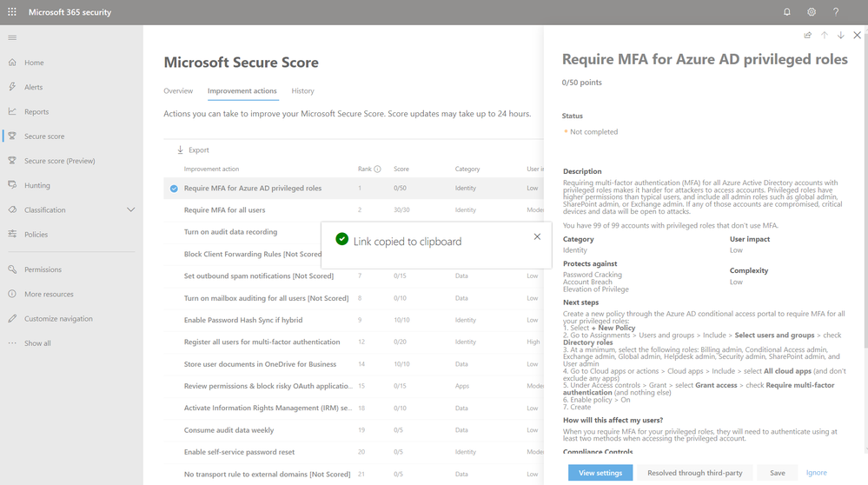Click the share link icon in details panel
This screenshot has height=485, width=868.
(x=808, y=35)
